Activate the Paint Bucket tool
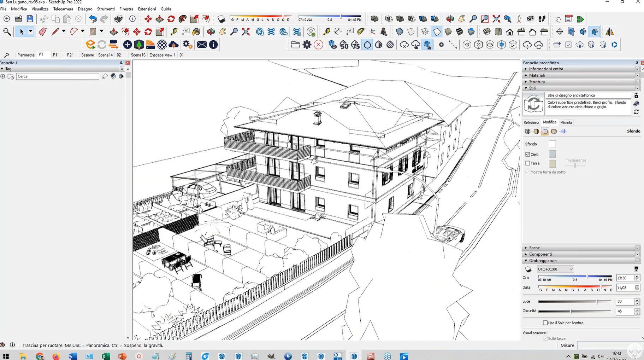 196,32
